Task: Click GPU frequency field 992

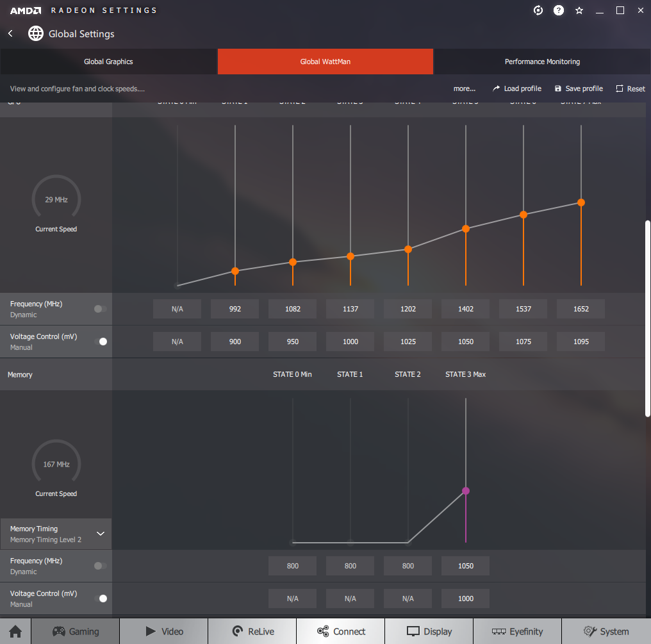Action: (x=235, y=308)
